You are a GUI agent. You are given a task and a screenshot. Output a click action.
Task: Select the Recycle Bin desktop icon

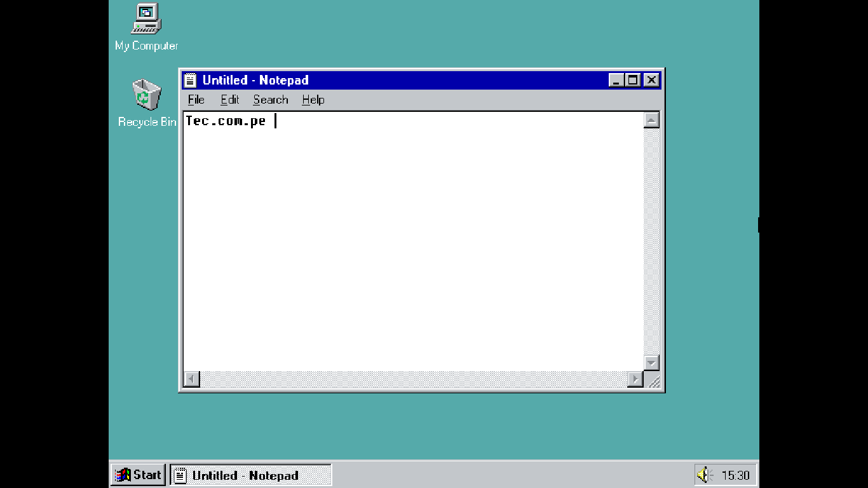147,95
